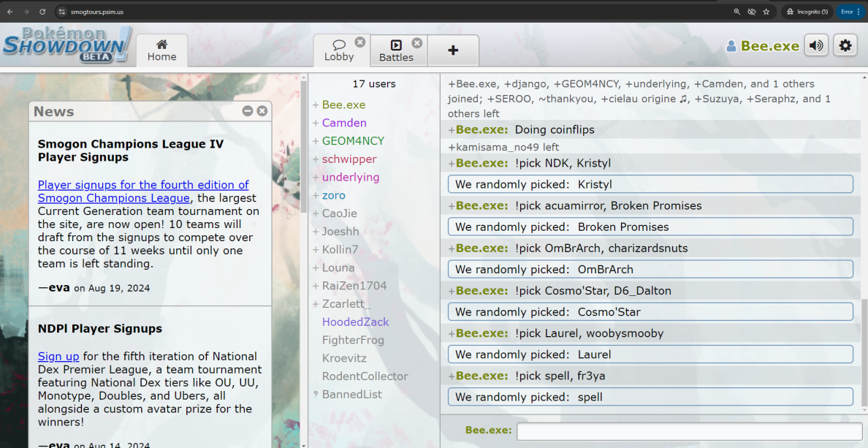Viewport: 868px width, 448px height.
Task: Close the Lobby tab
Action: point(360,42)
